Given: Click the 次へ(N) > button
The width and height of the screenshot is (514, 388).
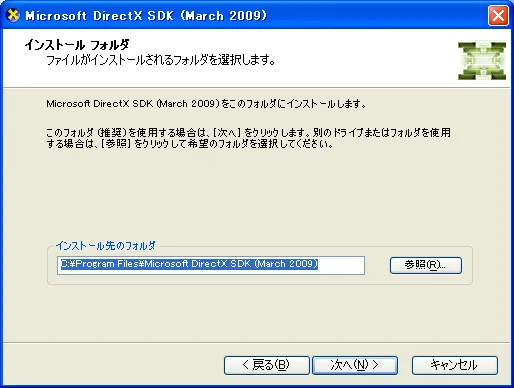Looking at the screenshot, I should coord(355,365).
